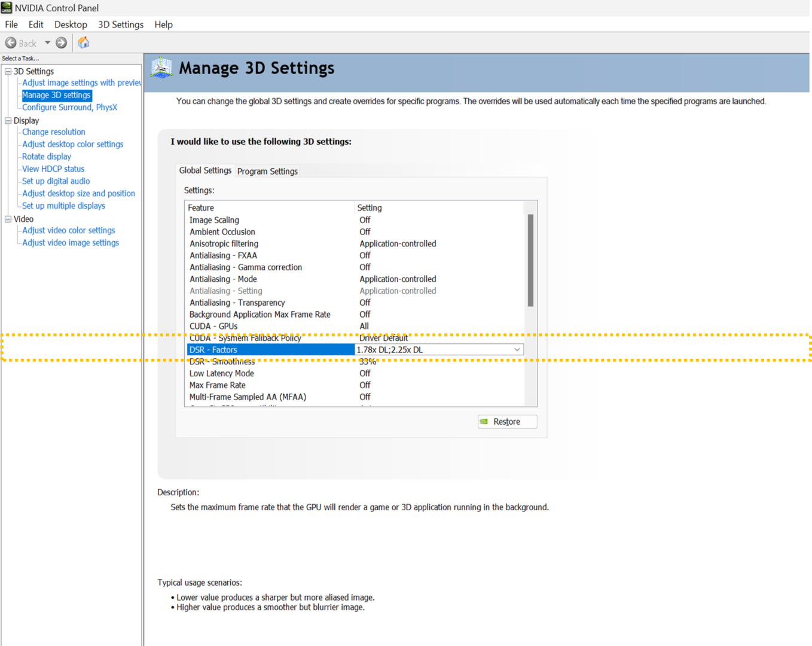Select CUDA - Sysmem Fallback Policy row

tap(356, 338)
